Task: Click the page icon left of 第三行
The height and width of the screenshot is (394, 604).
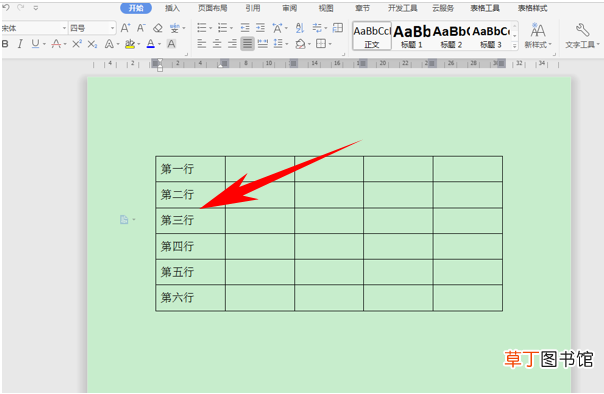Action: pyautogui.click(x=124, y=220)
